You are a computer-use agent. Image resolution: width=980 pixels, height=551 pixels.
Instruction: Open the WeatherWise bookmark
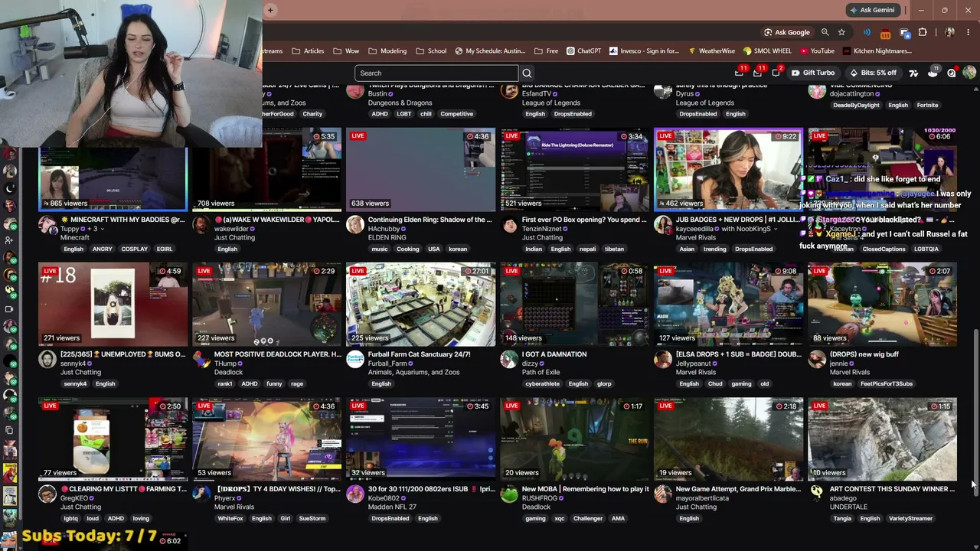pyautogui.click(x=711, y=51)
